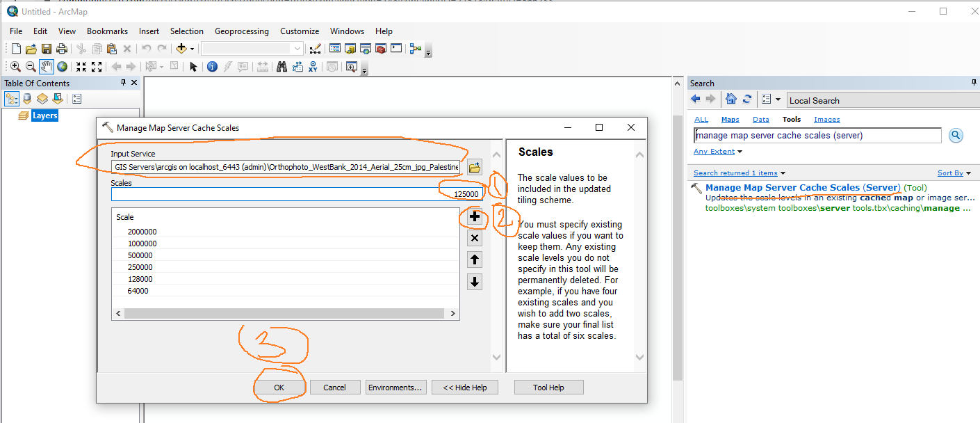Click the Add Data button with the plus symbol
Image resolution: width=980 pixels, height=423 pixels.
pos(181,49)
